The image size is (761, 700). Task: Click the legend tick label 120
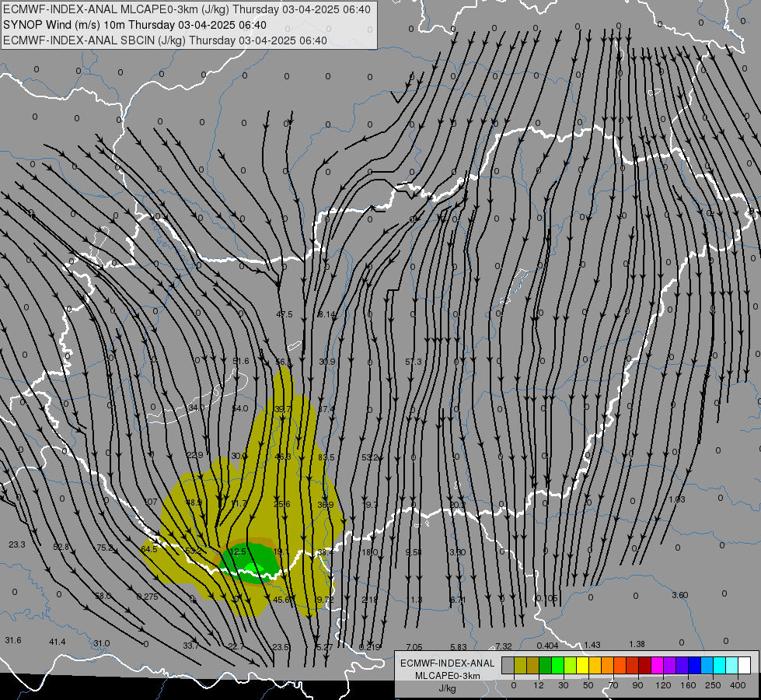tap(663, 685)
